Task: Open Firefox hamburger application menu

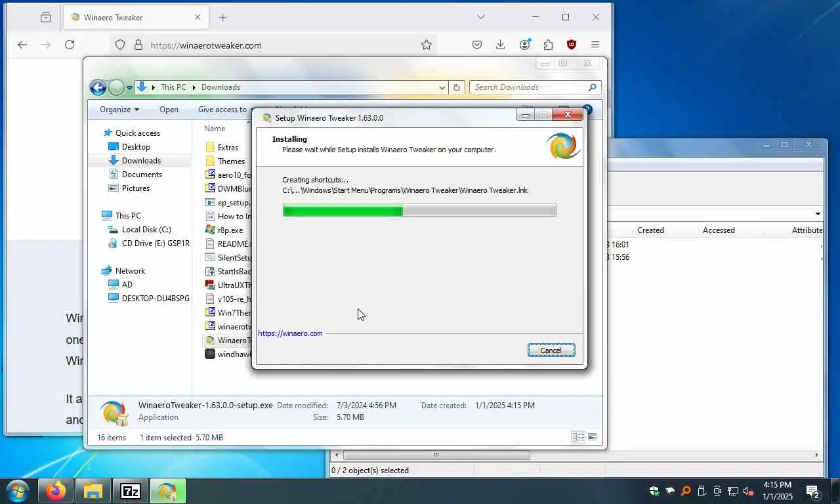Action: [x=595, y=45]
